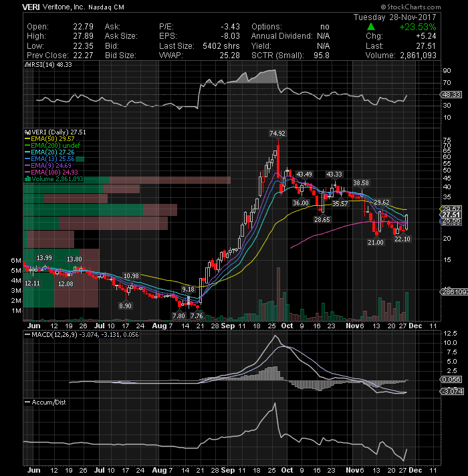Click the Chg +5.24 value
The image size is (468, 476).
pos(426,36)
